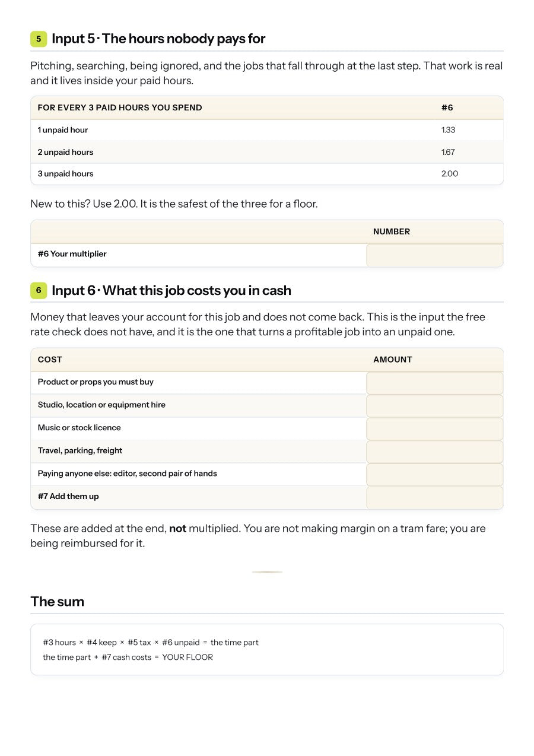The image size is (534, 756).
Task: Select the 'Travel, parking, freight' amount field
Action: pyautogui.click(x=434, y=452)
